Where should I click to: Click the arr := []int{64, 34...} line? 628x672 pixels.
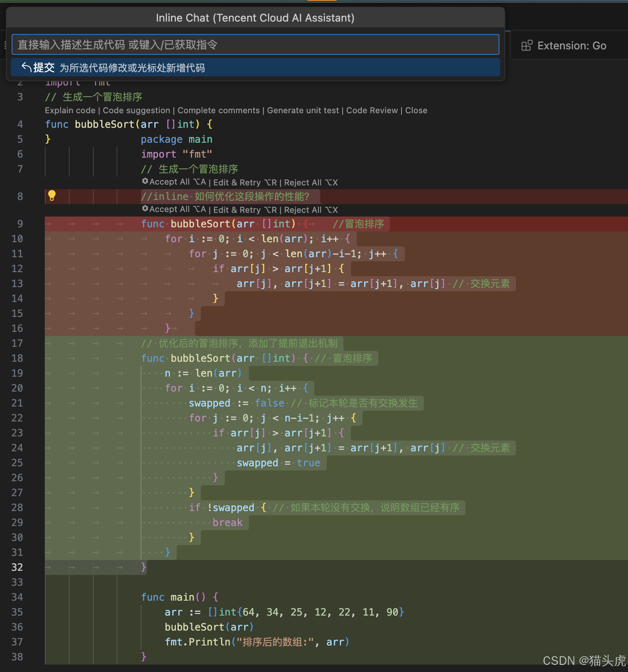click(x=285, y=612)
